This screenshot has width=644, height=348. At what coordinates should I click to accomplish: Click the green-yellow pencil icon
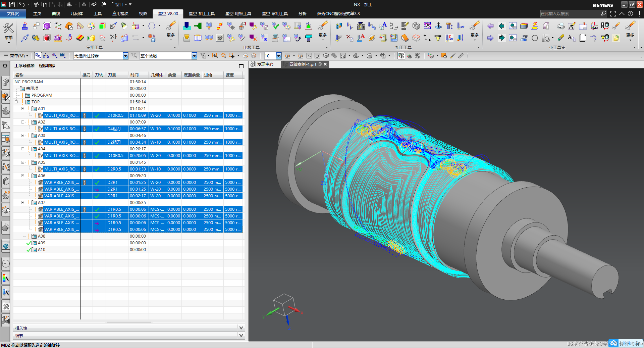tap(561, 38)
